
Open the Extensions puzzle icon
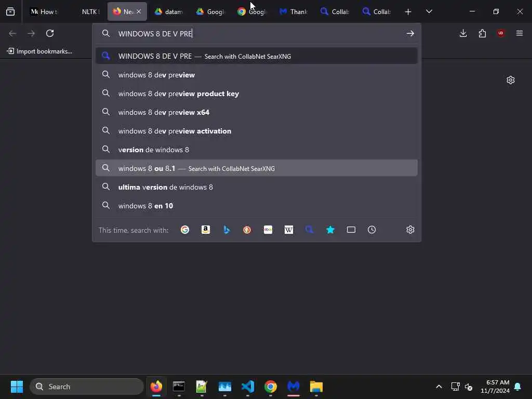(482, 33)
